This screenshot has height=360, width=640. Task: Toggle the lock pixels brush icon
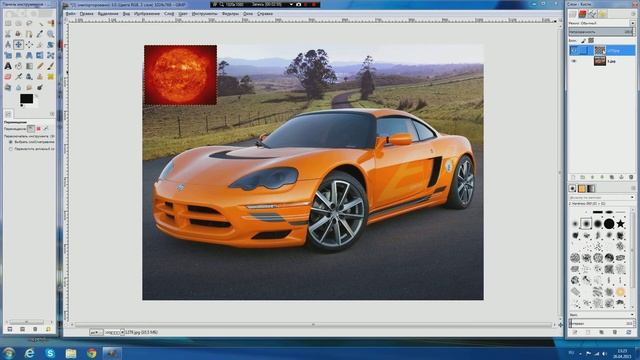584,40
